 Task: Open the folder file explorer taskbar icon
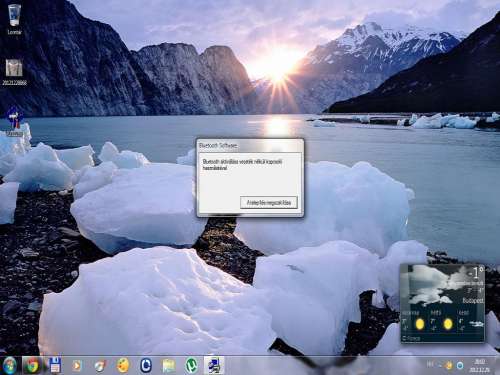pos(169,366)
